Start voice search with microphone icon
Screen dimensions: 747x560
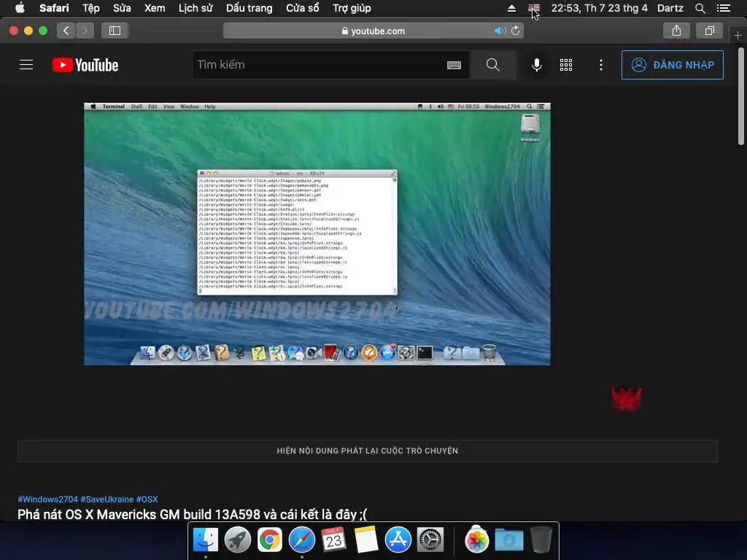click(x=536, y=65)
